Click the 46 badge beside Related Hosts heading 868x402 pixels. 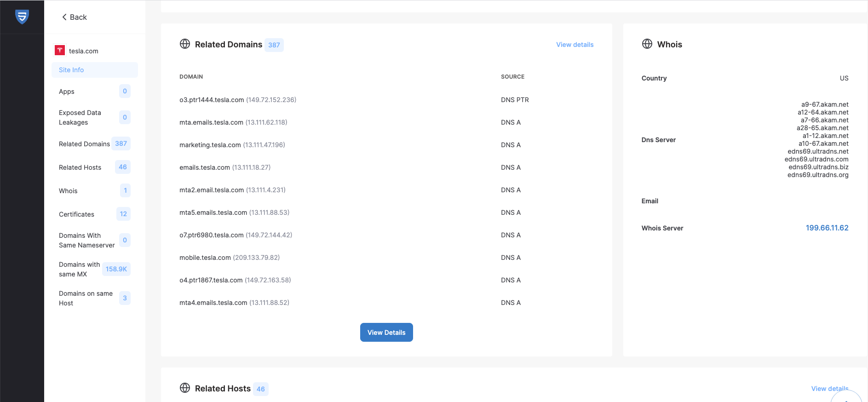tap(261, 389)
